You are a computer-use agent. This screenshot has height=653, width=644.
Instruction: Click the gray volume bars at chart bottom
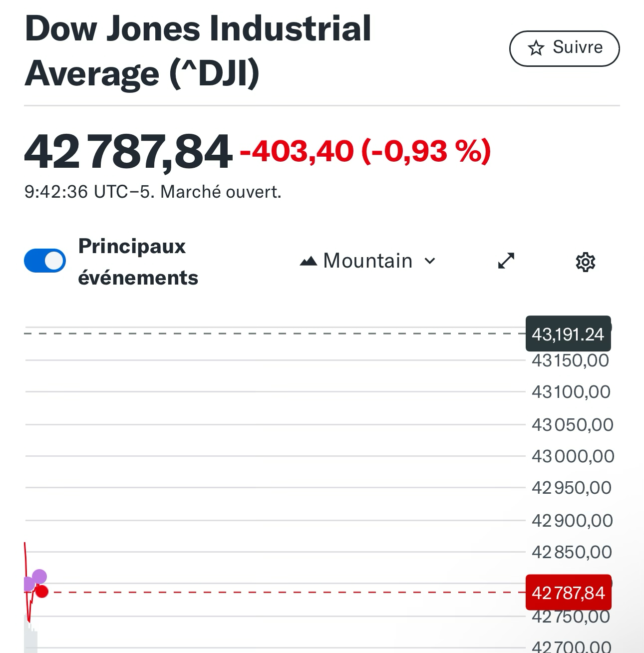[x=30, y=637]
